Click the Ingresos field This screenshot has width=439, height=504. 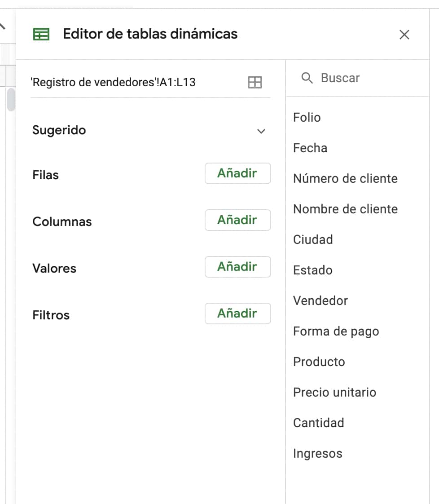pos(317,453)
